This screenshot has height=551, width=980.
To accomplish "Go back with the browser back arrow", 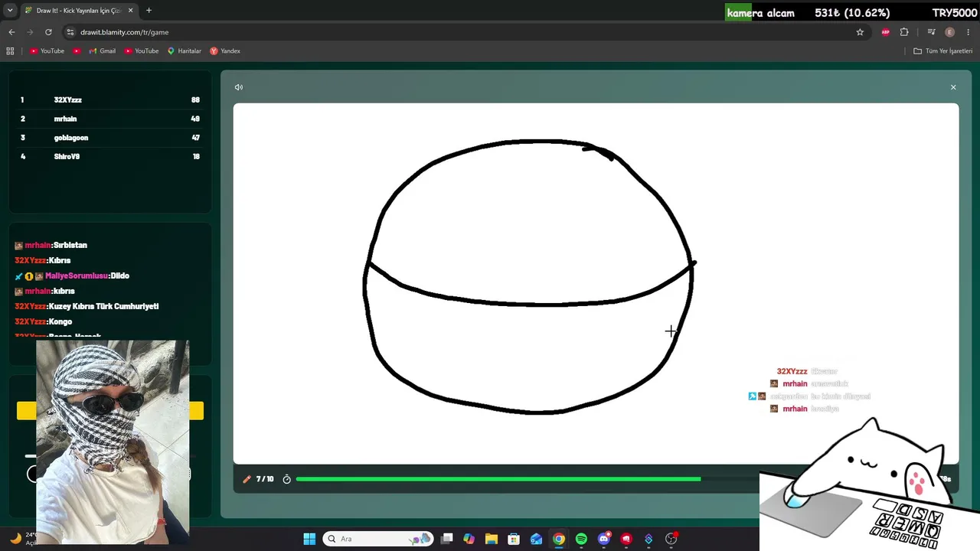I will [11, 32].
